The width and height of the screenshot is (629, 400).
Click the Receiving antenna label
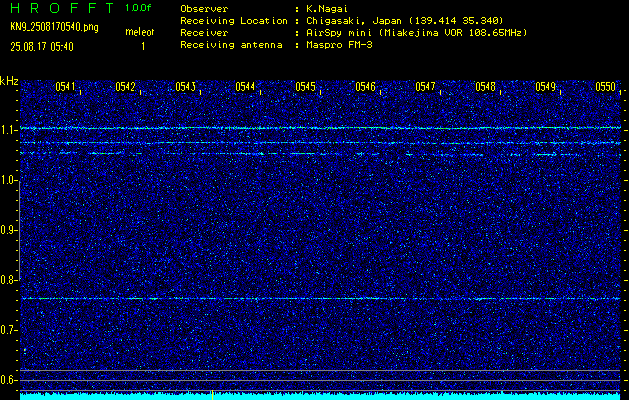[x=231, y=45]
